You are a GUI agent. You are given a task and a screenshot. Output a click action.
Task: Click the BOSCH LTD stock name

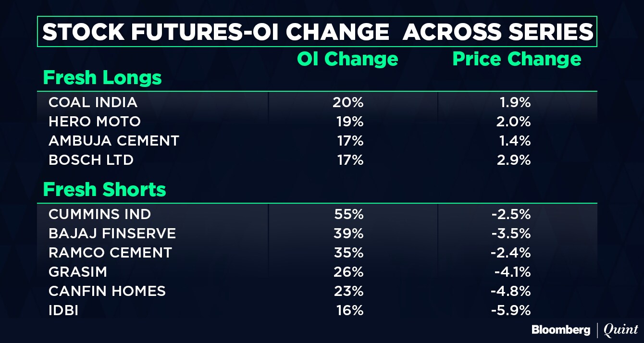[x=91, y=160]
